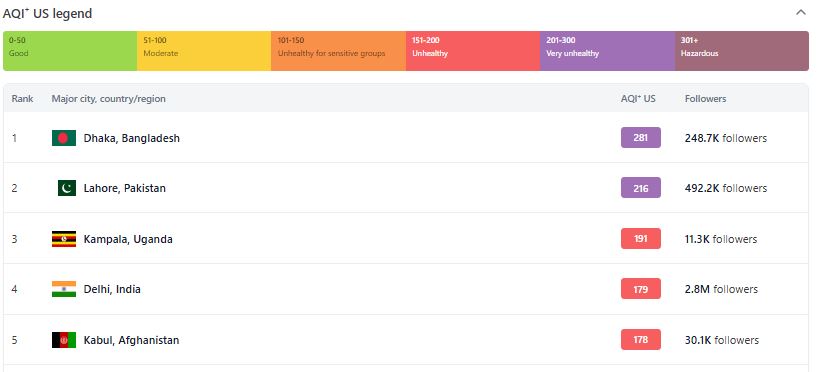
Task: Click the yellow Moderate legend swatch
Action: (x=204, y=51)
